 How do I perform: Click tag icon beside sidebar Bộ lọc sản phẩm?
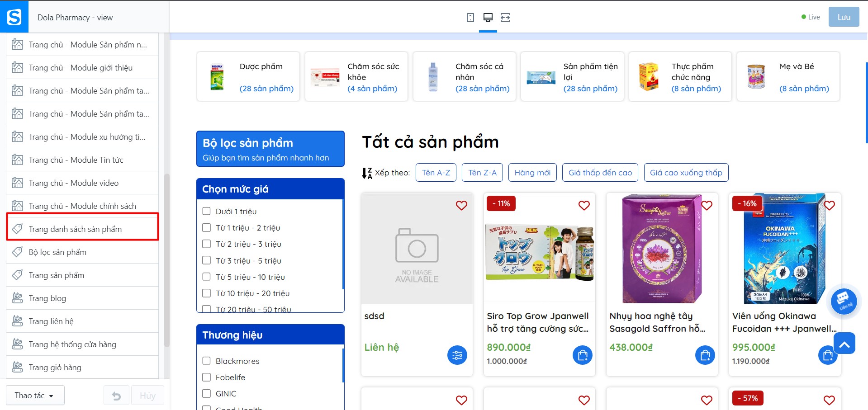click(x=17, y=252)
